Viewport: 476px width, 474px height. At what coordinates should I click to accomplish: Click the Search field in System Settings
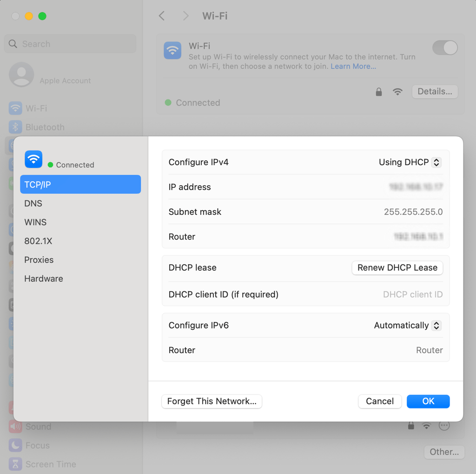71,44
